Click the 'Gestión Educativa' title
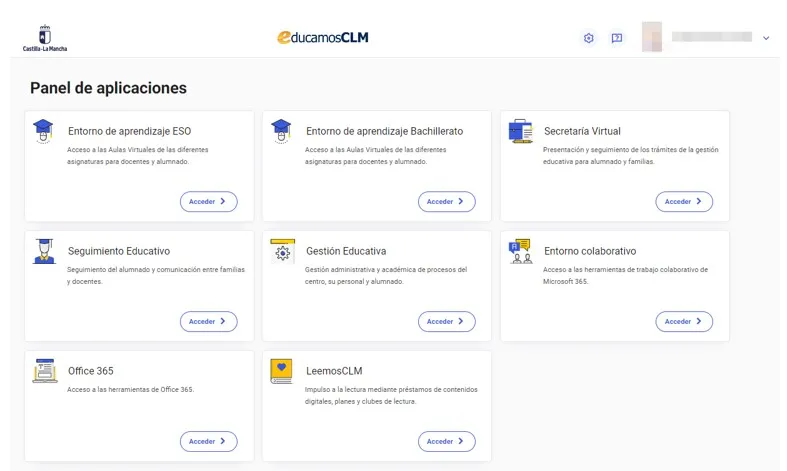 (x=346, y=251)
